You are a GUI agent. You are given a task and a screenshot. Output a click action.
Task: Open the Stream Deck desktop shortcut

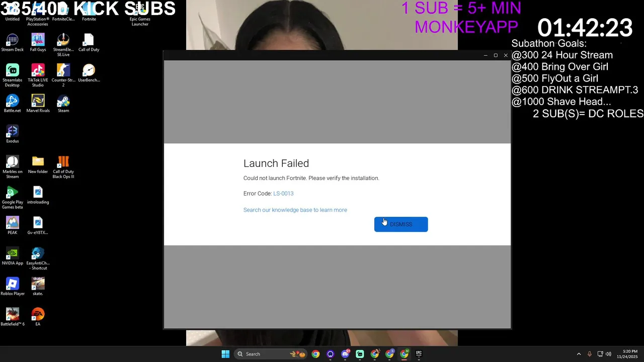tap(13, 43)
